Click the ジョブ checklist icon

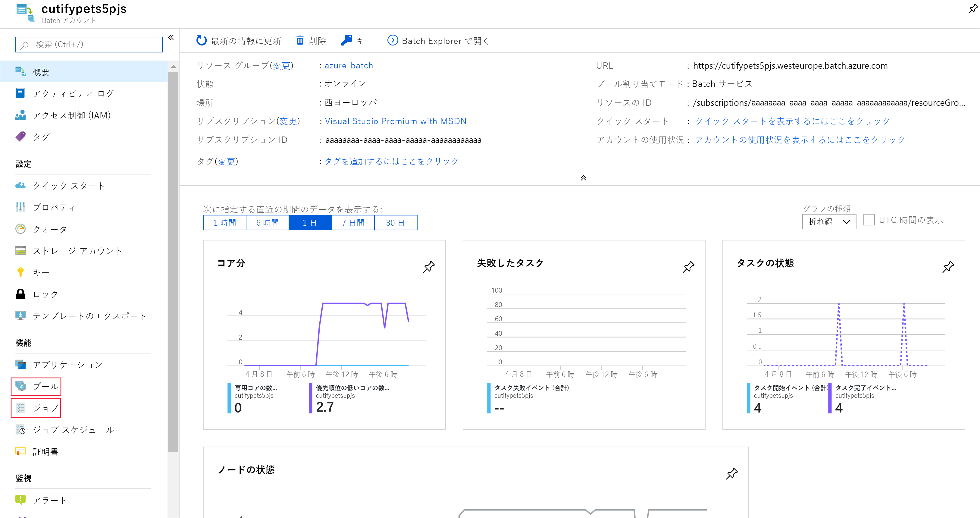click(x=20, y=408)
